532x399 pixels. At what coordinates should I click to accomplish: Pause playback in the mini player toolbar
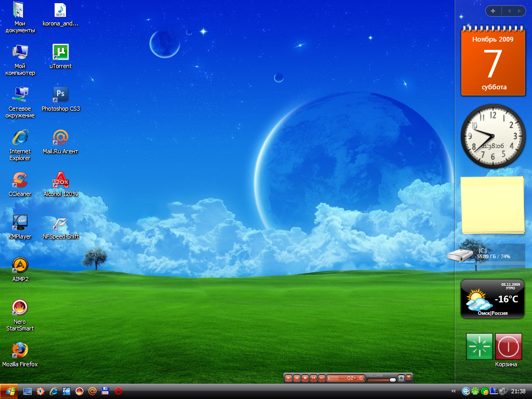pyautogui.click(x=297, y=378)
